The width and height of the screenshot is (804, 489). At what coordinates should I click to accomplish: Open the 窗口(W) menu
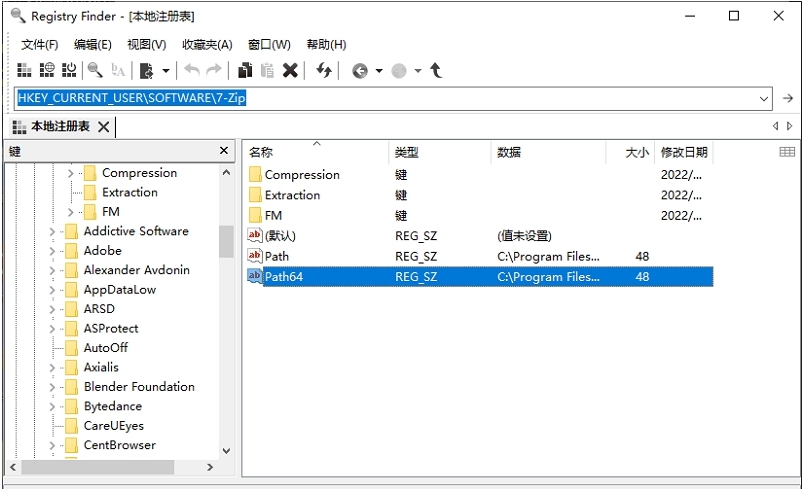coord(269,45)
